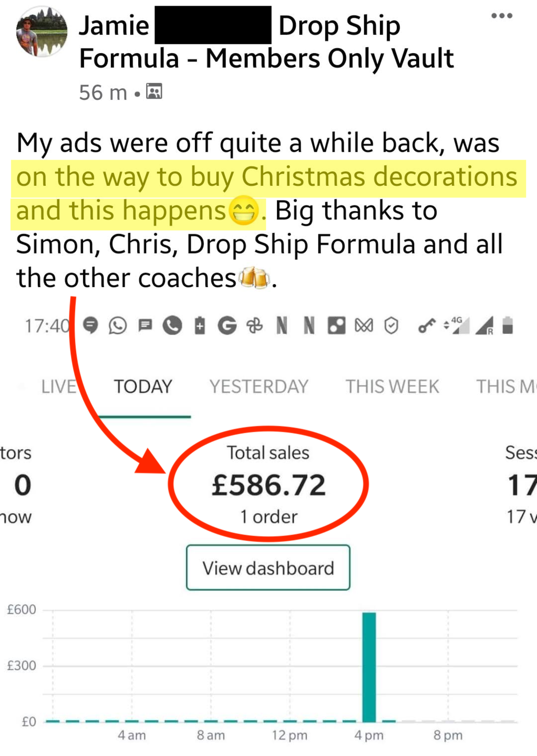Image resolution: width=537 pixels, height=756 pixels.
Task: Tap the phone call status icon
Action: tap(172, 326)
